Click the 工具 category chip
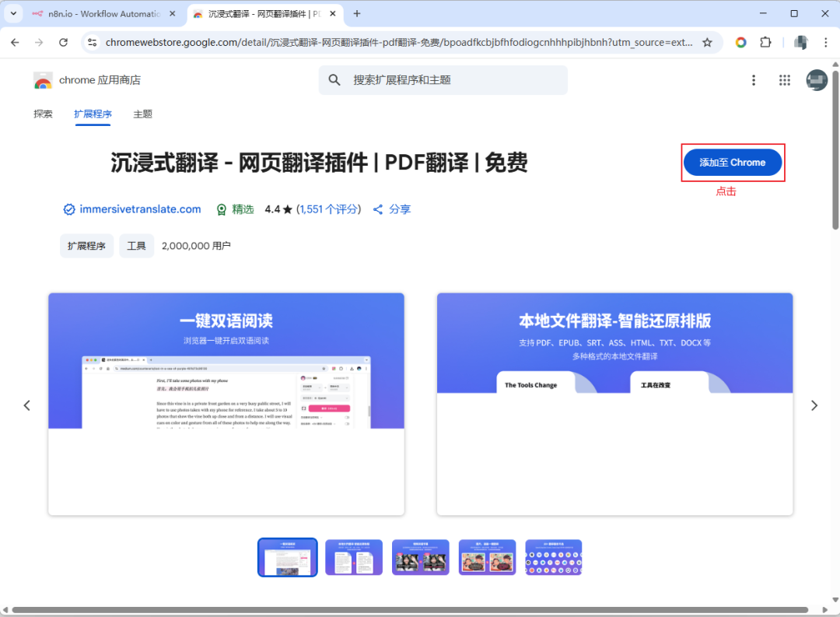Image resolution: width=840 pixels, height=617 pixels. tap(136, 246)
